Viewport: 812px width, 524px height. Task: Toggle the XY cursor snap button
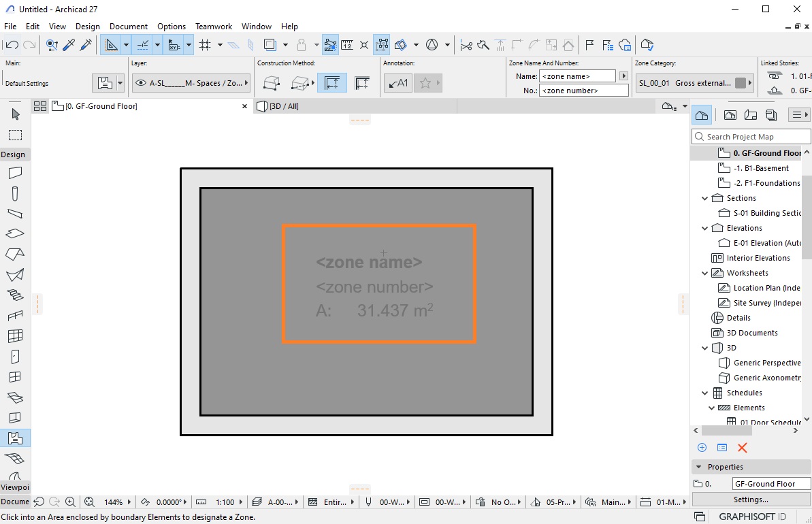pos(174,45)
